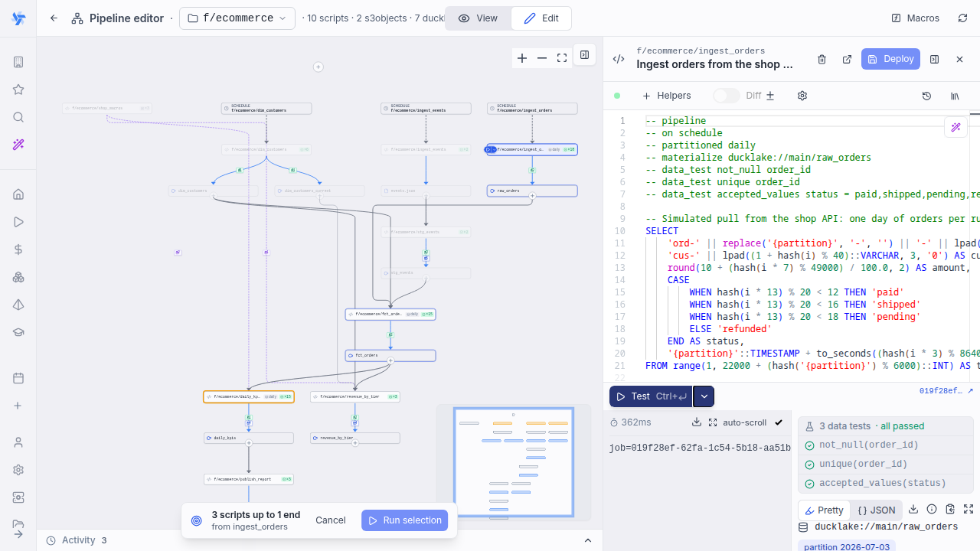Click the graph minimap
The image size is (980, 551).
pos(514,462)
